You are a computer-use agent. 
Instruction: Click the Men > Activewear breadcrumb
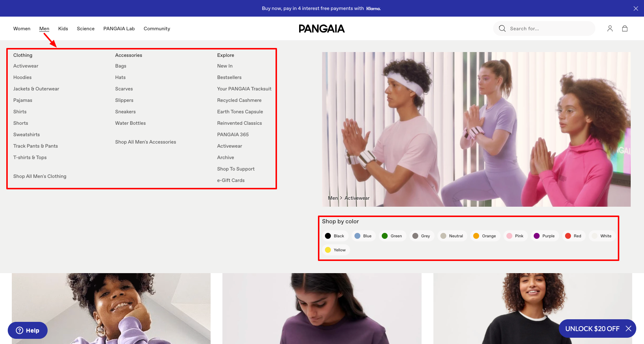pos(348,198)
